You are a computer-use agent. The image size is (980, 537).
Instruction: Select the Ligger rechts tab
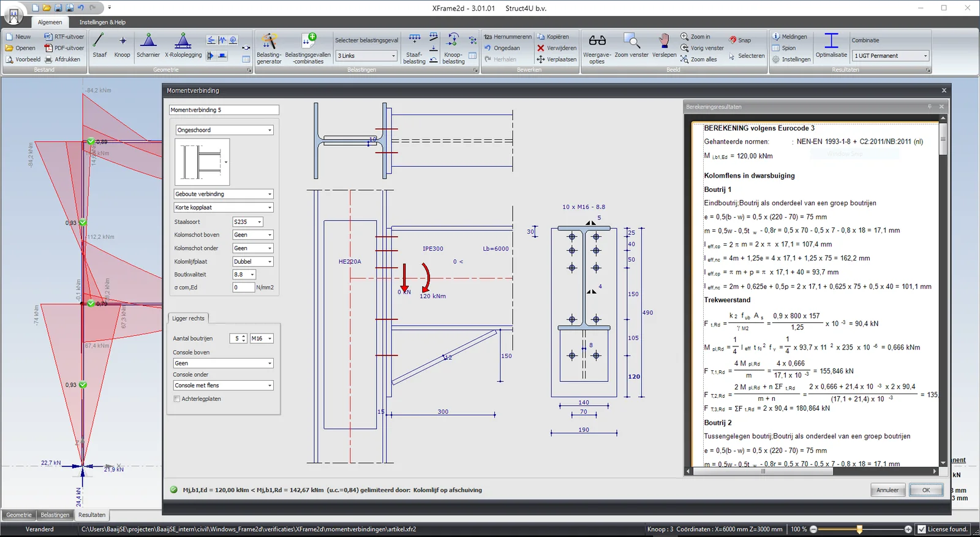189,318
